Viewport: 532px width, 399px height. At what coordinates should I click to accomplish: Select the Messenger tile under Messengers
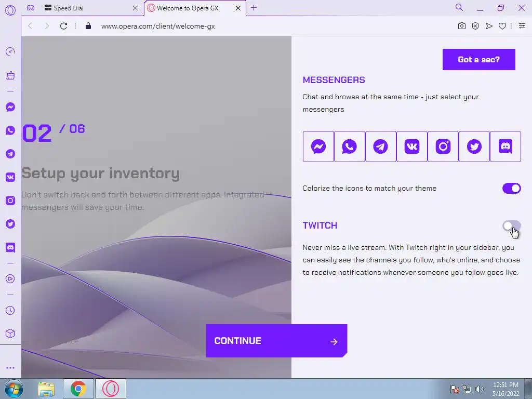[x=318, y=147]
